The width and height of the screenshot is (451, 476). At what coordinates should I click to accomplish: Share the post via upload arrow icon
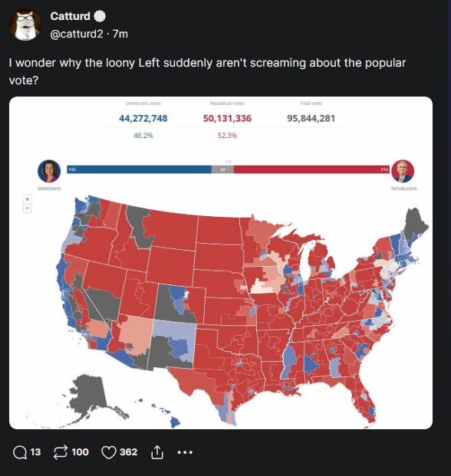157,452
